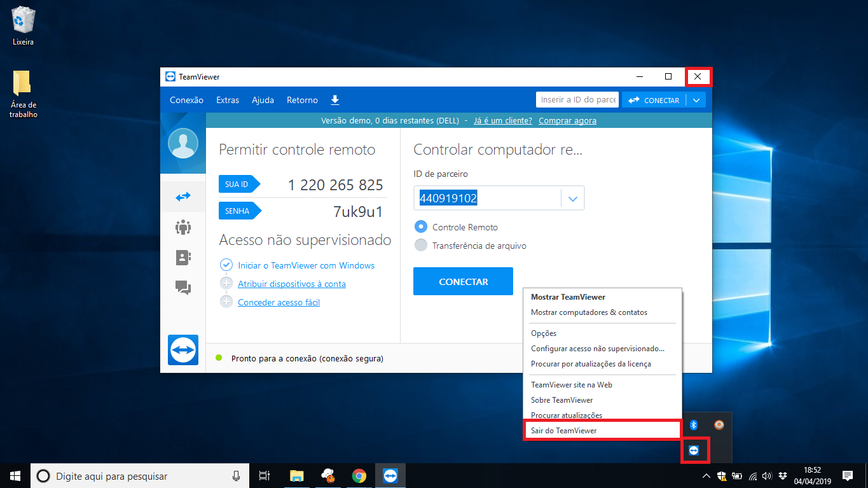This screenshot has height=488, width=868.
Task: Click the Inserir a ID do parceiro field
Action: click(x=577, y=100)
